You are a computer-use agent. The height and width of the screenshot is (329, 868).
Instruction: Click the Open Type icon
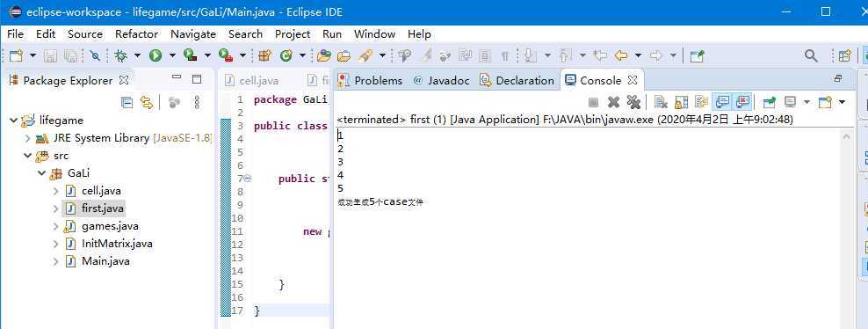(324, 55)
